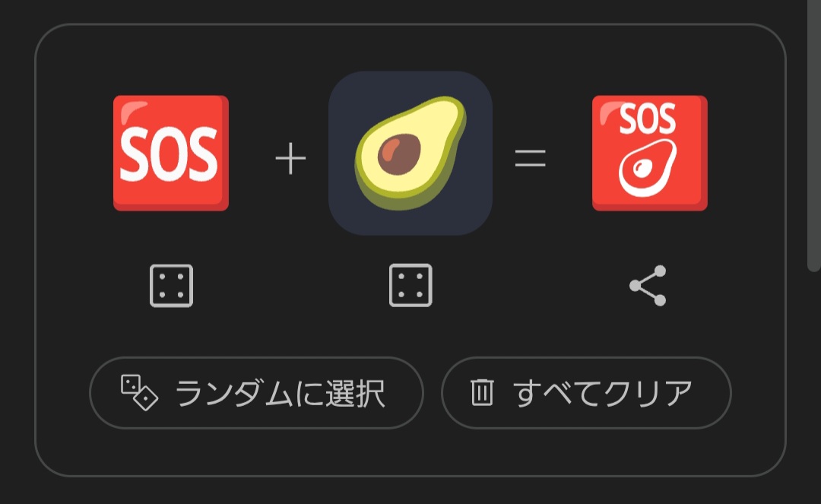The image size is (821, 504).
Task: Click the white avocado outline in result
Action: [648, 168]
